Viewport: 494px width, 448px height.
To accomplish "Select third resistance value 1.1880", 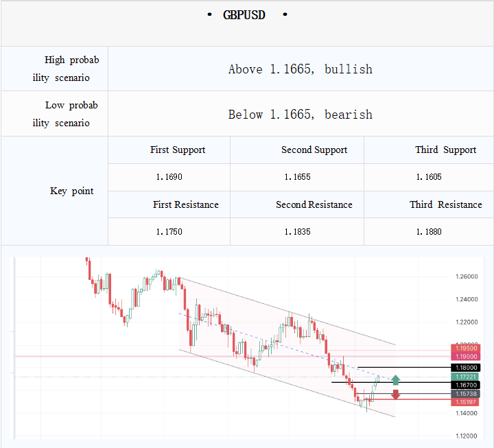I will (429, 232).
